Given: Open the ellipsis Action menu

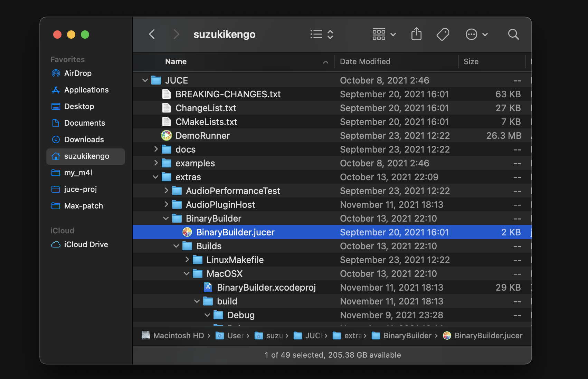Looking at the screenshot, I should coord(476,34).
